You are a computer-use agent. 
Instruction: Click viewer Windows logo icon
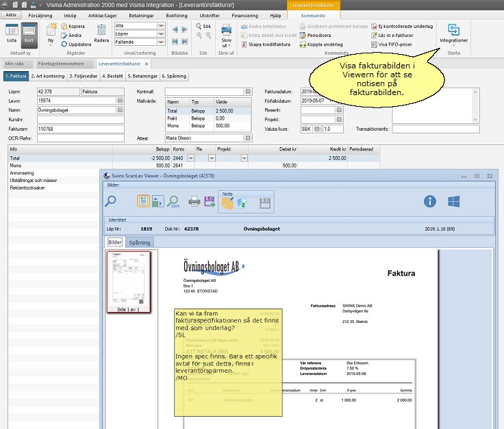point(453,201)
